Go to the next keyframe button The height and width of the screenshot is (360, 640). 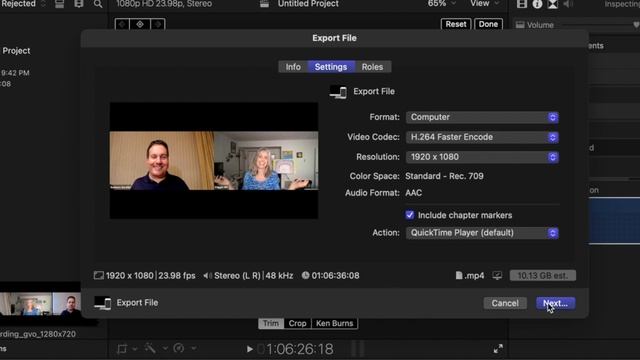[158, 24]
